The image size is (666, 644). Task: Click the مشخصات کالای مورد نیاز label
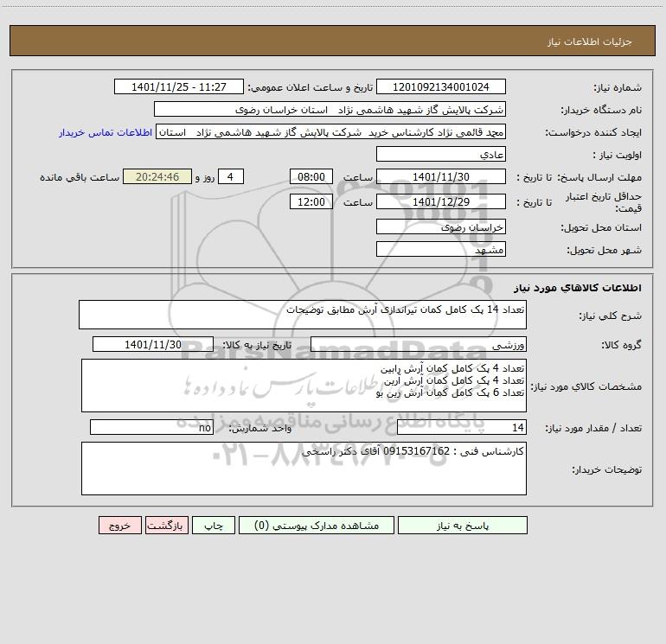pos(586,386)
